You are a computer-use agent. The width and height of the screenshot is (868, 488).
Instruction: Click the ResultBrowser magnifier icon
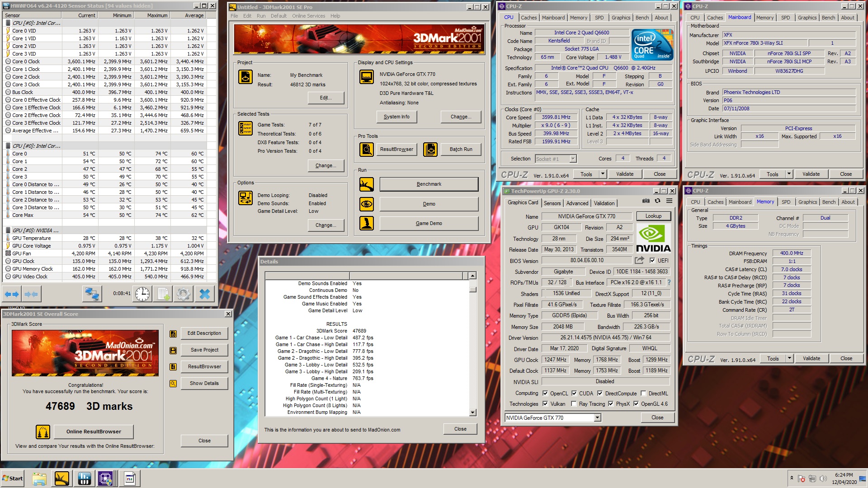pyautogui.click(x=367, y=149)
